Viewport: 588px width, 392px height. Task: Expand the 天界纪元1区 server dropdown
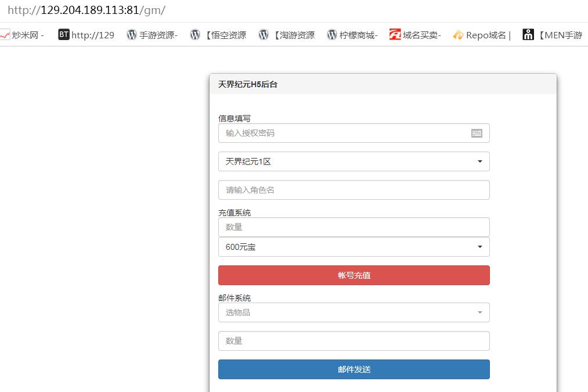[353, 161]
